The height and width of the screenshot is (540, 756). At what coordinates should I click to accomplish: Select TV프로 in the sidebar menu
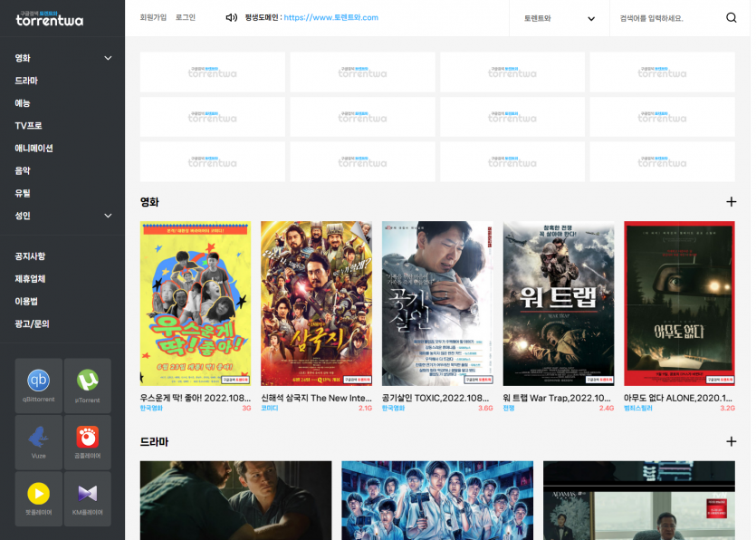[x=28, y=125]
